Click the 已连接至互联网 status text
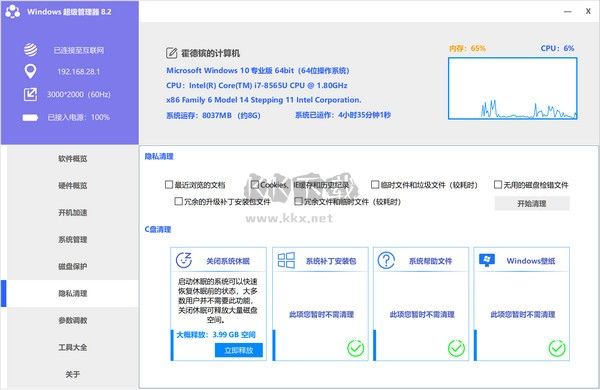The image size is (600, 390). [79, 50]
